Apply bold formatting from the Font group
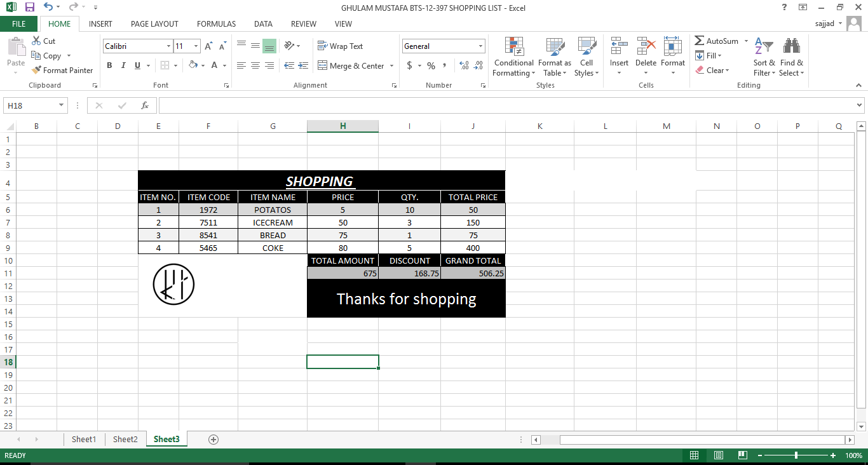Viewport: 868px width, 465px height. (x=109, y=65)
